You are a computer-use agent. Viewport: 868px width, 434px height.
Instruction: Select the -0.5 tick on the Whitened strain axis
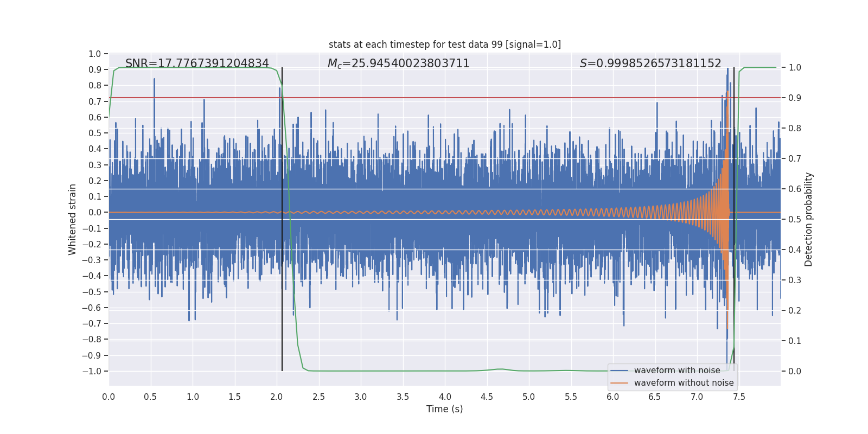92,292
